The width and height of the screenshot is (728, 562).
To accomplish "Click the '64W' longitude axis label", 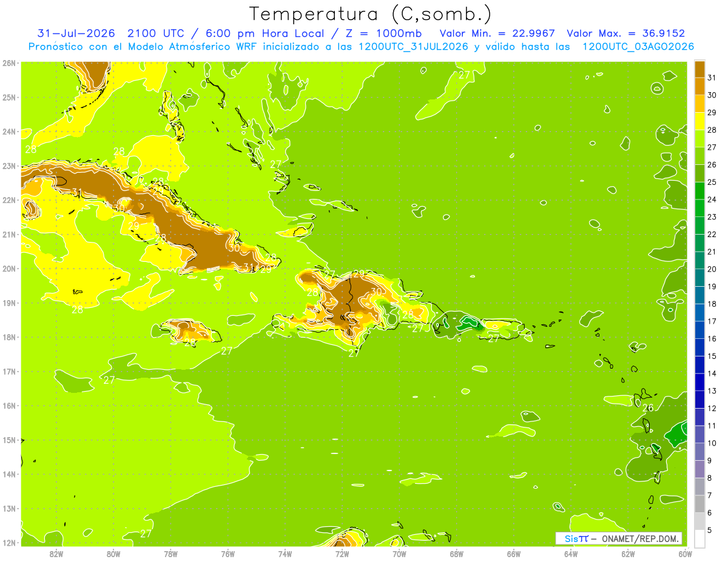I will coord(571,554).
